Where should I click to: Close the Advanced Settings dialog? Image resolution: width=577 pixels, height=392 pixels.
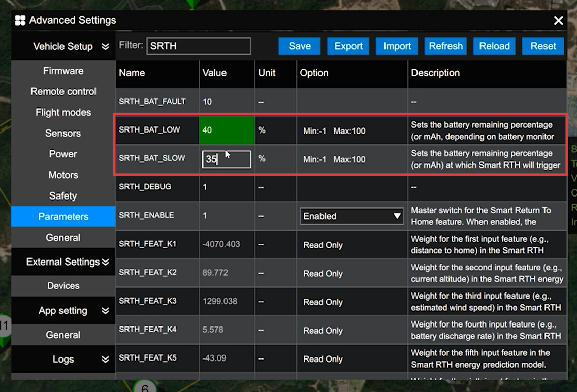(558, 21)
